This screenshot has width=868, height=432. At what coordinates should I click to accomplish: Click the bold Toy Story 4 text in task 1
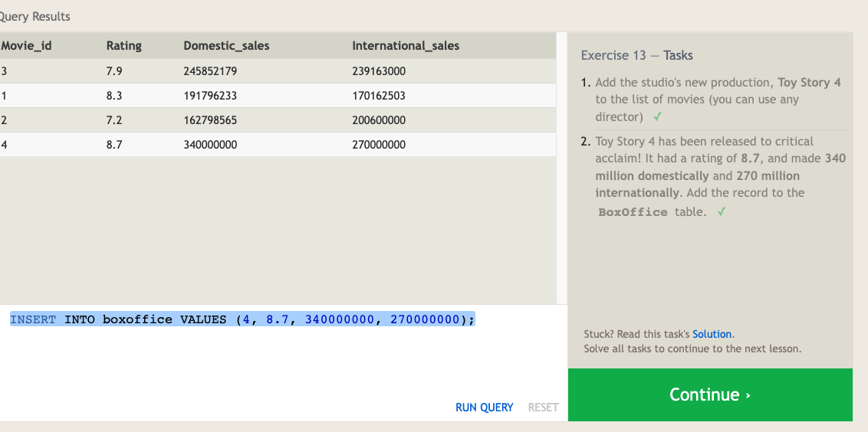click(809, 82)
